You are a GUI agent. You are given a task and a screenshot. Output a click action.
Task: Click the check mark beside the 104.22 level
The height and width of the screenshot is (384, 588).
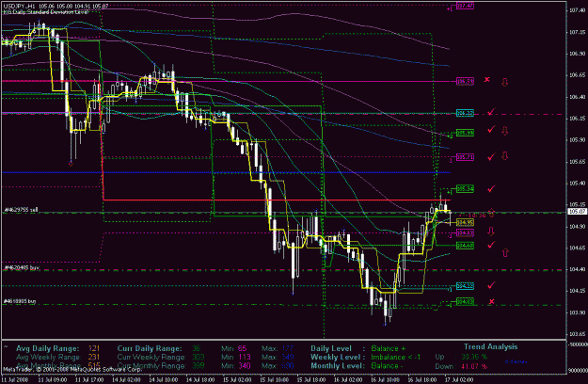(x=491, y=285)
